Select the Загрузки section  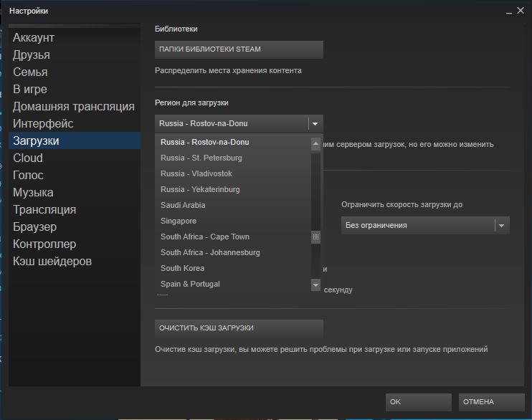point(75,140)
